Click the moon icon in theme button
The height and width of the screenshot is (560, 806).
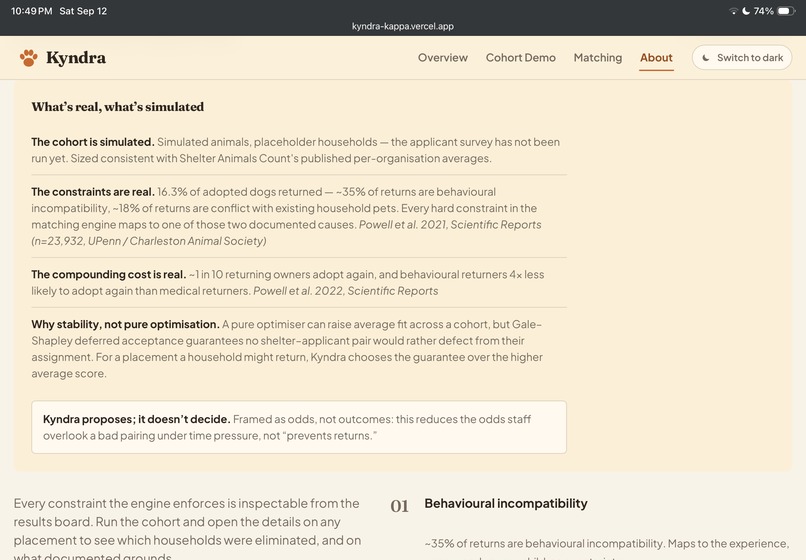[706, 58]
